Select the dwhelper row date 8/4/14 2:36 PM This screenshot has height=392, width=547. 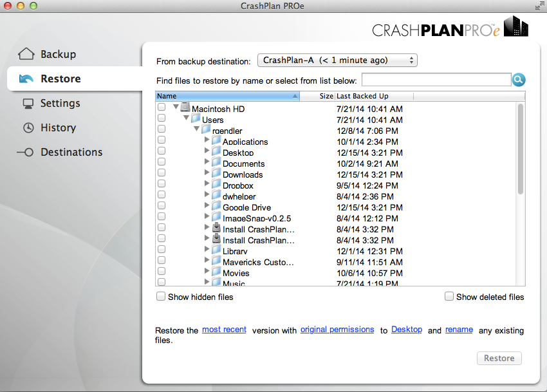(x=365, y=196)
